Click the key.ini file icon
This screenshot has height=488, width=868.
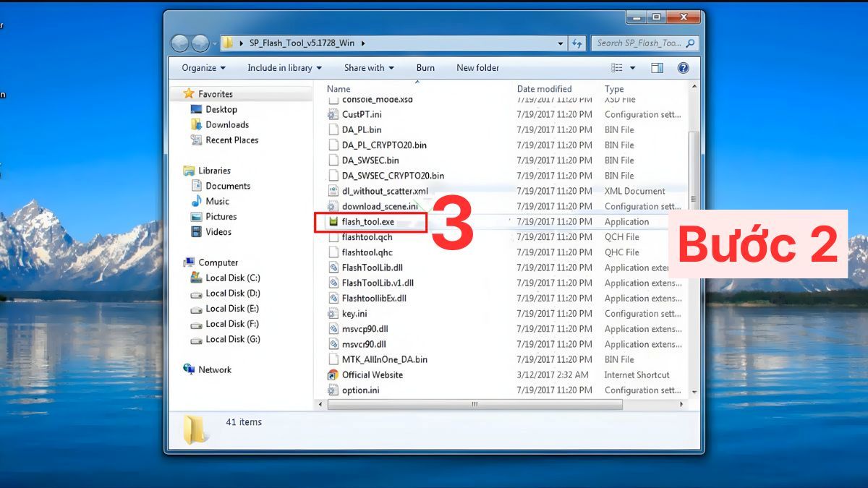pyautogui.click(x=333, y=314)
